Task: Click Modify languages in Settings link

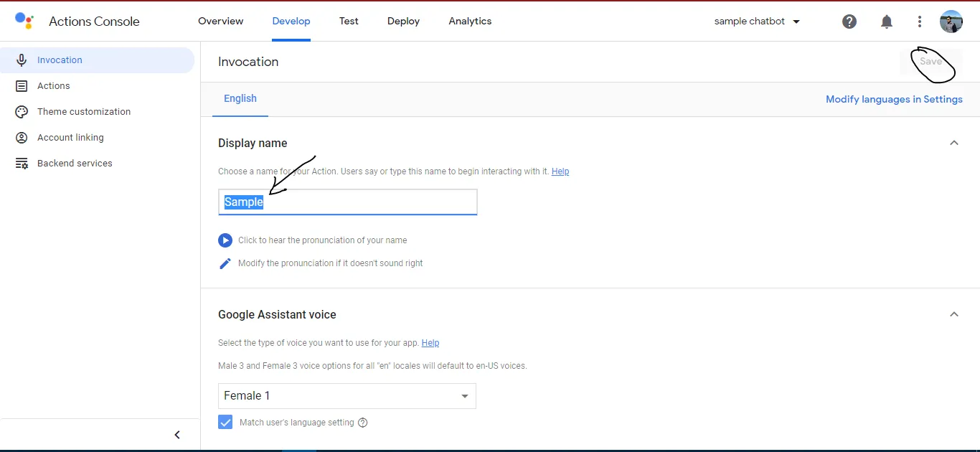Action: (894, 99)
